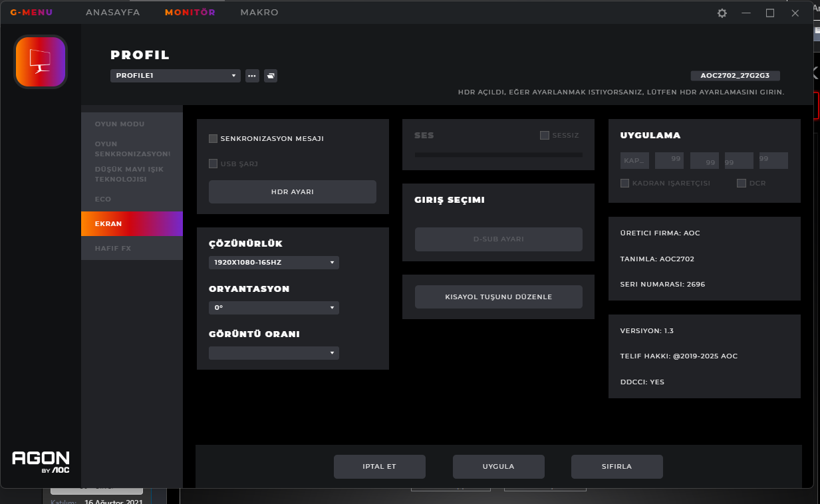The image size is (820, 504).
Task: Tick the Sessiz mute checkbox
Action: (x=545, y=136)
